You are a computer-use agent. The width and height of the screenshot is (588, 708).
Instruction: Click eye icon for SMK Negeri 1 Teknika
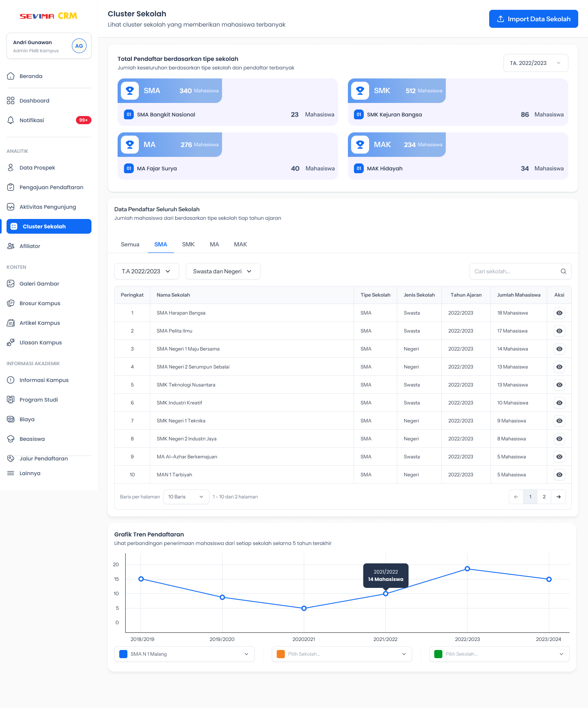click(559, 421)
